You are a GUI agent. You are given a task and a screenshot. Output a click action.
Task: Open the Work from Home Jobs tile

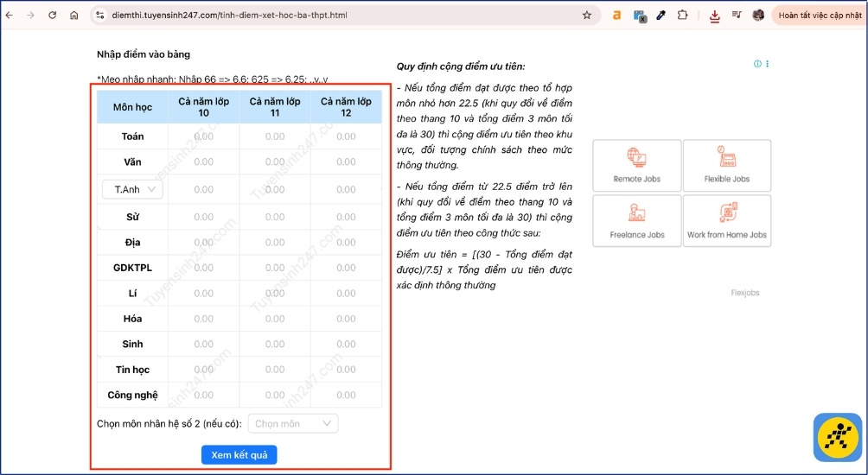point(726,221)
